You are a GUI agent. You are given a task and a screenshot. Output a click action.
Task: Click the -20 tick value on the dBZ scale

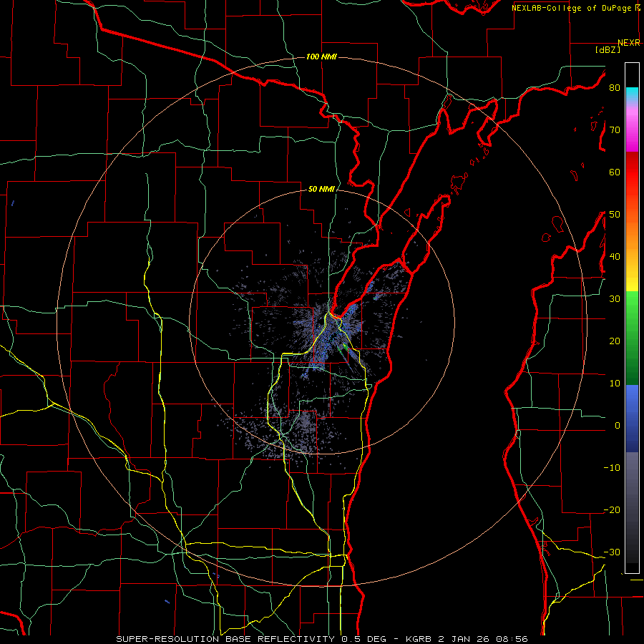pyautogui.click(x=612, y=509)
